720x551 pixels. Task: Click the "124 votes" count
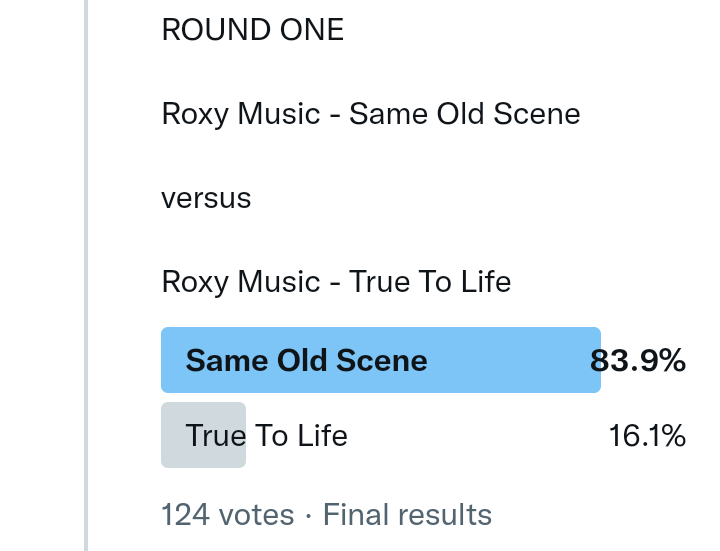(228, 515)
